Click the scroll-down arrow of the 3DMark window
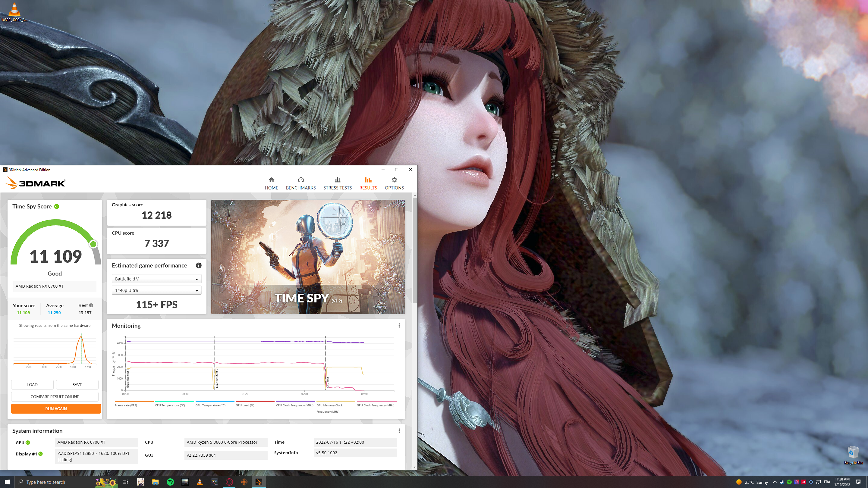868x488 pixels. coord(414,467)
